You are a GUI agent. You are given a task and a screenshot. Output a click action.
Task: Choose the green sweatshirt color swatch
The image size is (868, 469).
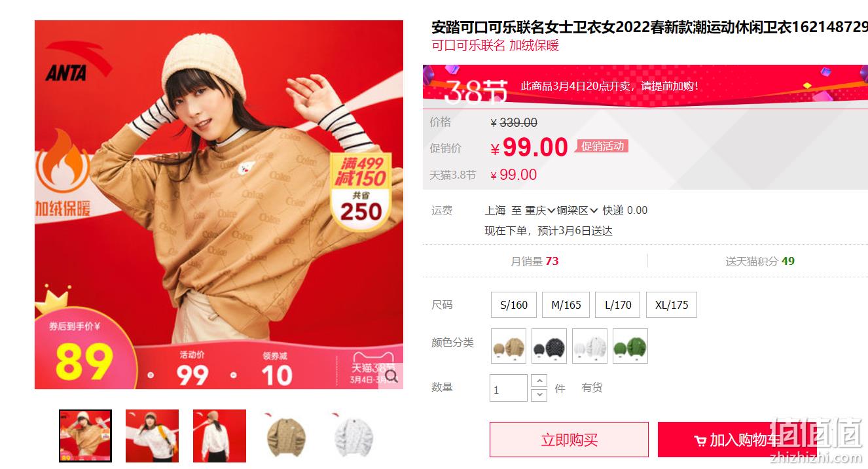tap(630, 346)
